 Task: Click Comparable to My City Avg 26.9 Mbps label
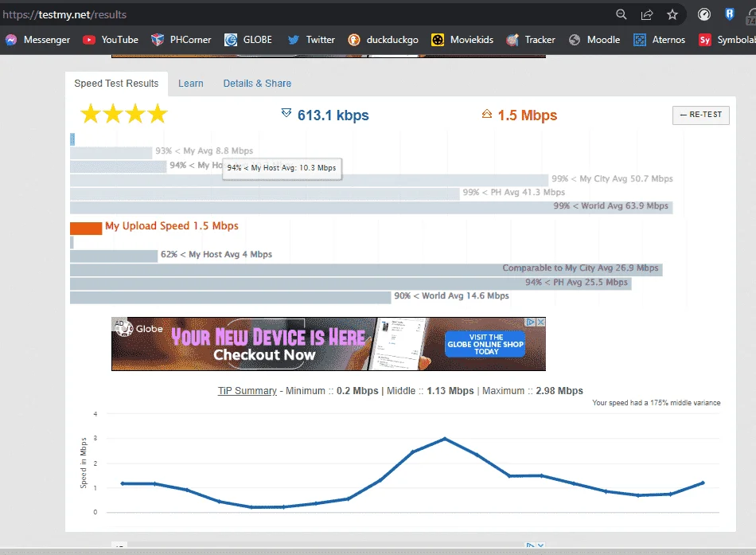[580, 268]
